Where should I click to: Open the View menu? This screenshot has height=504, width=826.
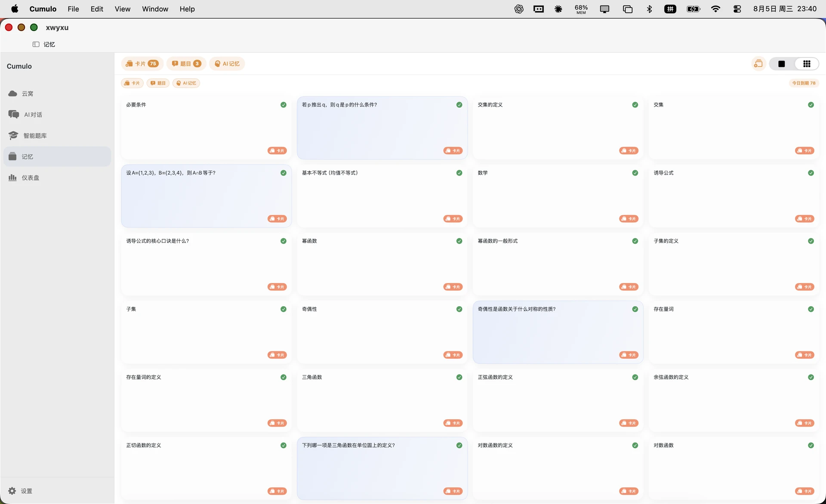point(122,9)
